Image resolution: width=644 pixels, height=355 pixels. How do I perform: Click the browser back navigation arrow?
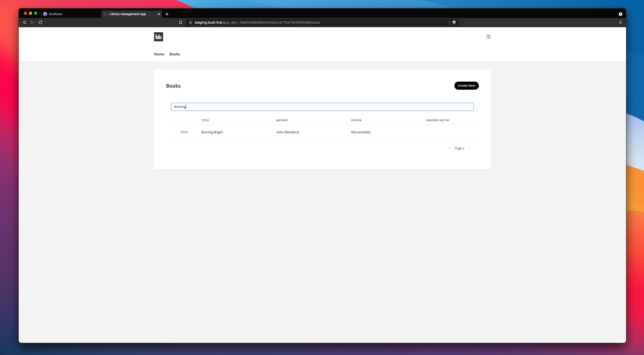[x=24, y=22]
